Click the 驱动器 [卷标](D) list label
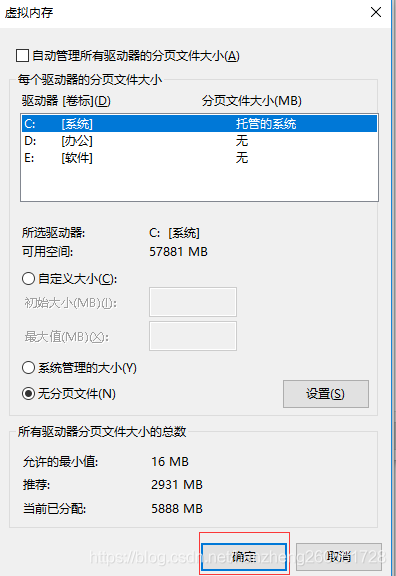 [x=66, y=101]
